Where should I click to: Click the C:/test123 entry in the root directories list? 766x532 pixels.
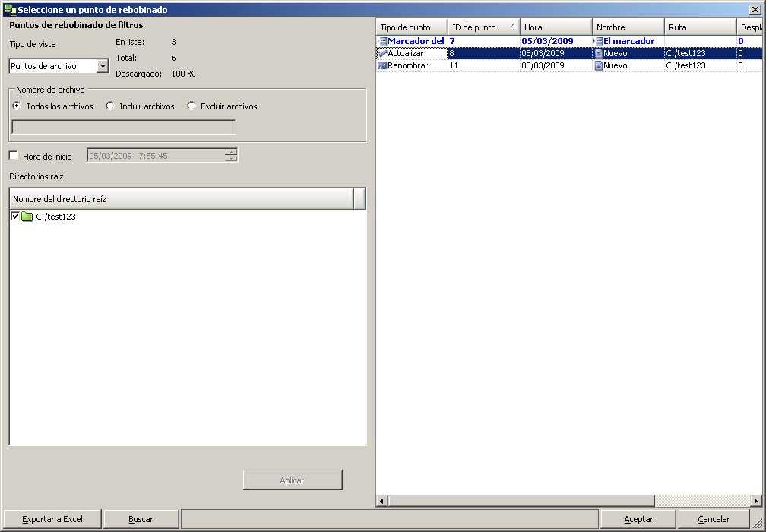click(55, 217)
